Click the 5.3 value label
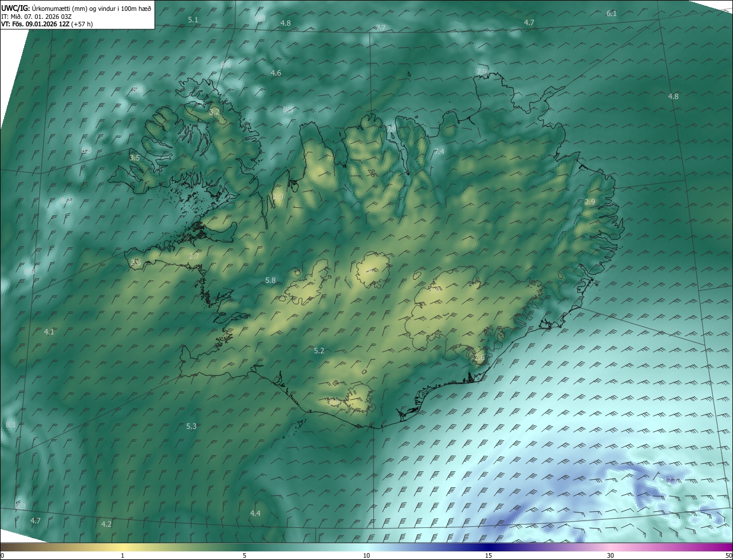733x560 pixels. [x=192, y=427]
